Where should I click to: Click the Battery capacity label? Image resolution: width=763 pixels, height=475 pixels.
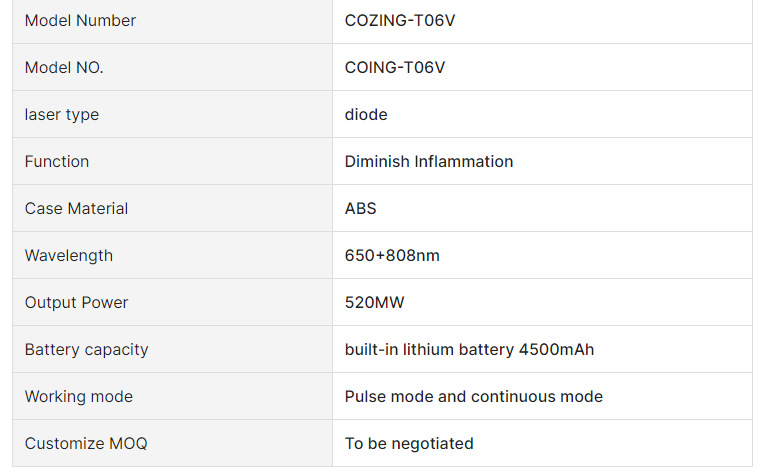pos(86,350)
